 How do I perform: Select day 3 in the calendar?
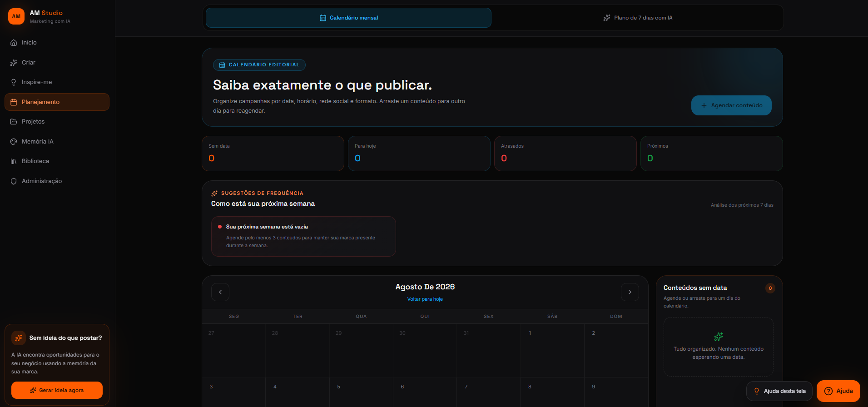[234, 392]
